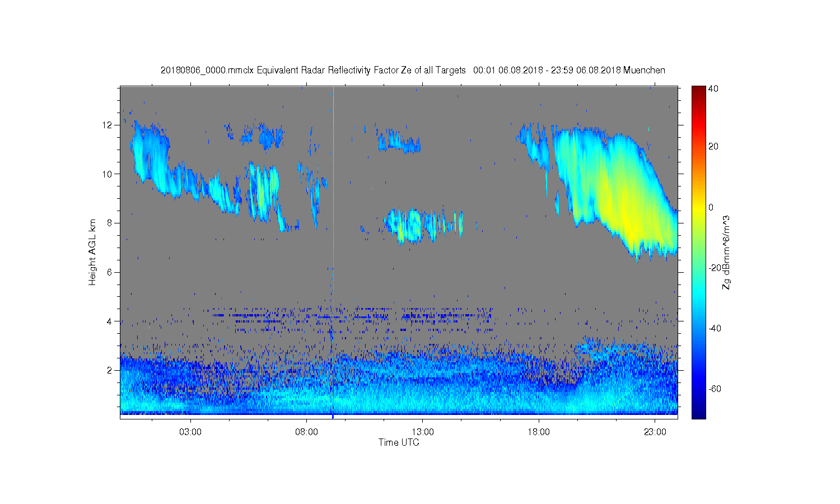Click the height tick label '2'
Screen dimensions: 840x504
pos(110,370)
